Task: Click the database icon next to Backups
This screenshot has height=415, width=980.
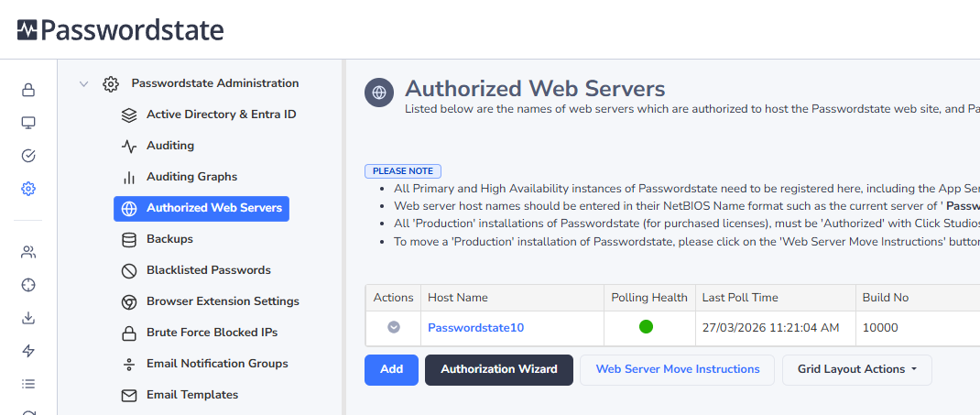Action: (x=129, y=240)
